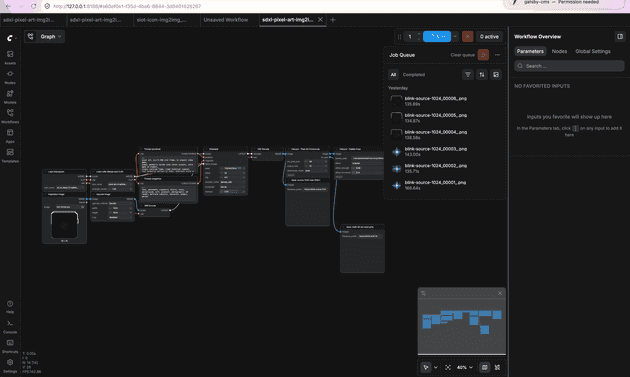
Task: Click the fit view icon
Action: (x=448, y=367)
